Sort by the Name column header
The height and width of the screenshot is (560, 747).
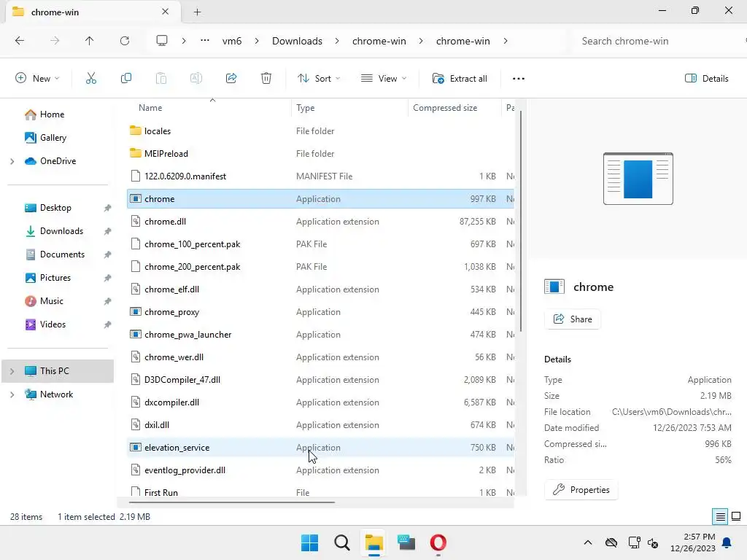click(x=150, y=108)
